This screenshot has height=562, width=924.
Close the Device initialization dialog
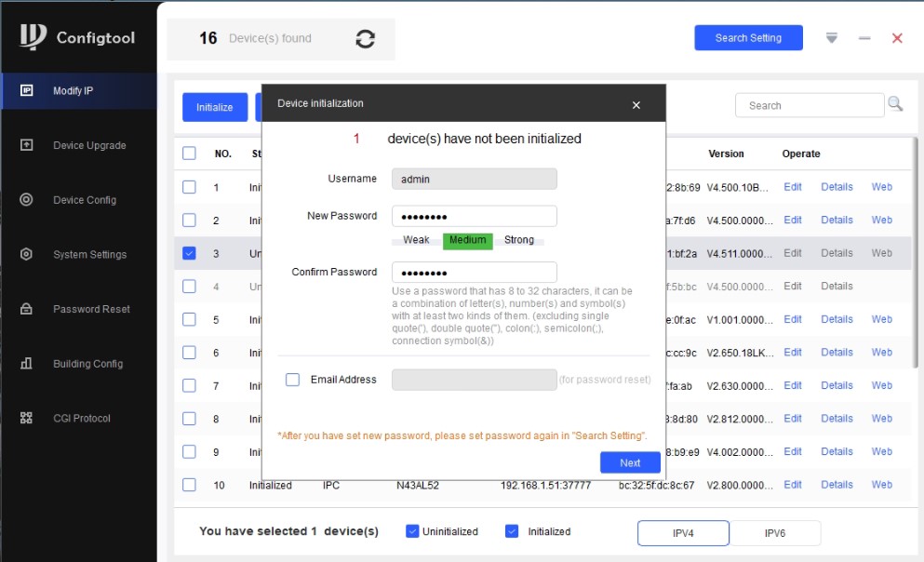click(636, 105)
